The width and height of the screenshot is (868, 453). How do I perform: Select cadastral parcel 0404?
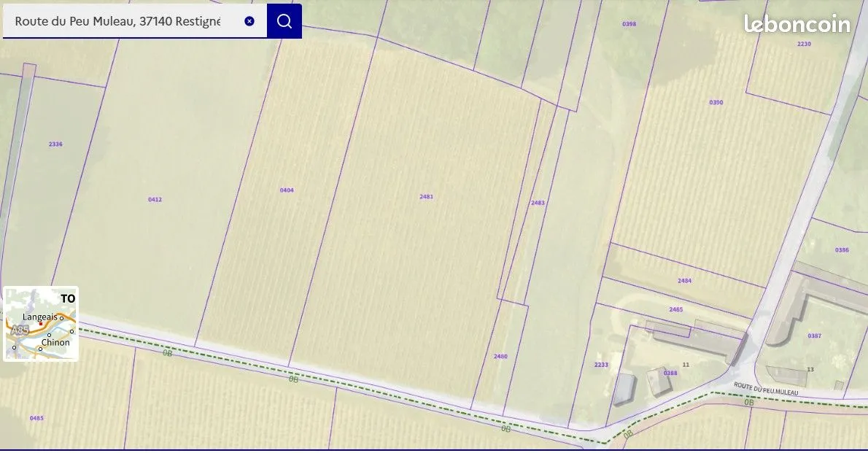click(287, 190)
